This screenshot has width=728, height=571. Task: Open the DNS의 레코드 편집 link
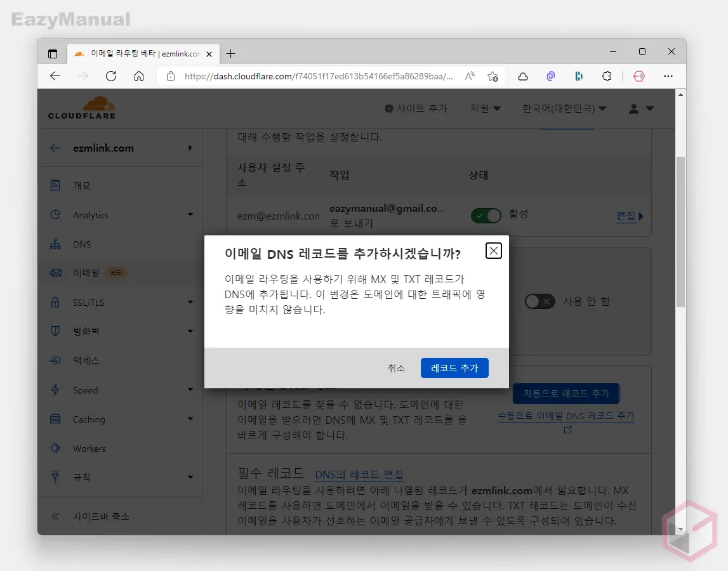360,474
